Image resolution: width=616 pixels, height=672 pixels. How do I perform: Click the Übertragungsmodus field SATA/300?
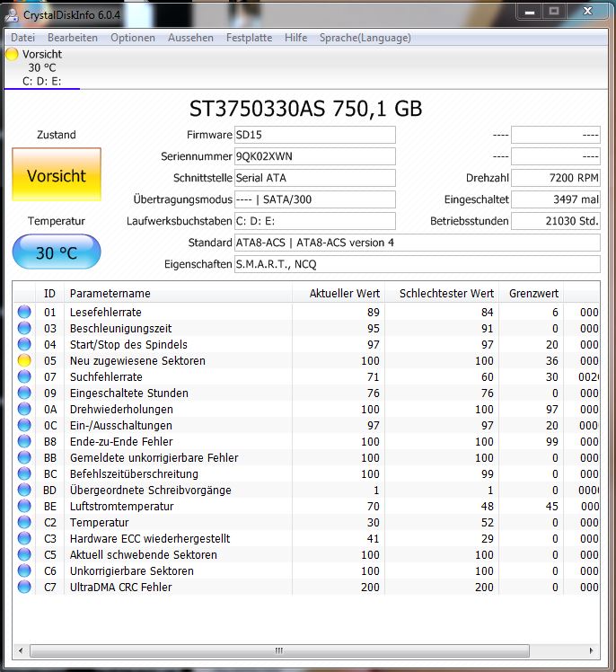click(315, 199)
